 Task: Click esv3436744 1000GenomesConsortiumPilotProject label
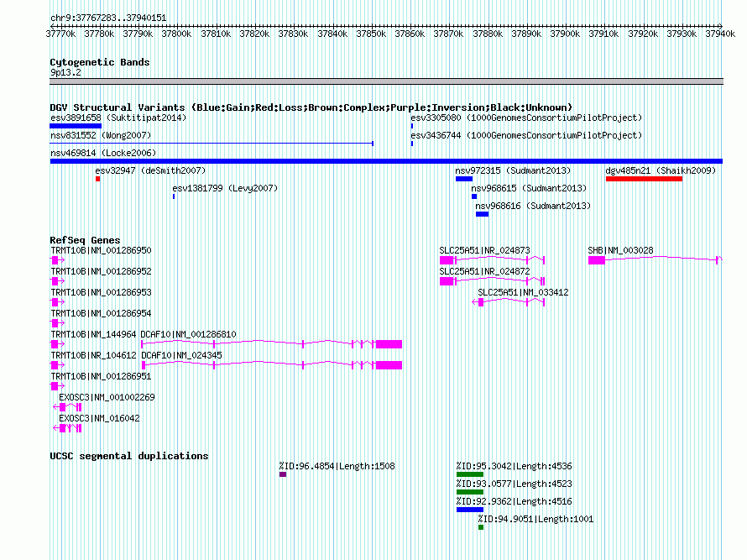pyautogui.click(x=526, y=135)
